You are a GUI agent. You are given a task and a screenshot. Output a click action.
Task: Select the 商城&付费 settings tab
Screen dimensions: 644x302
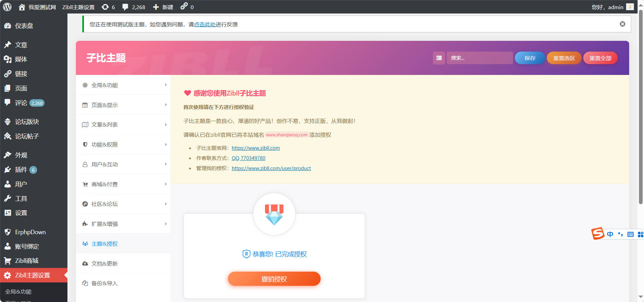pos(123,184)
